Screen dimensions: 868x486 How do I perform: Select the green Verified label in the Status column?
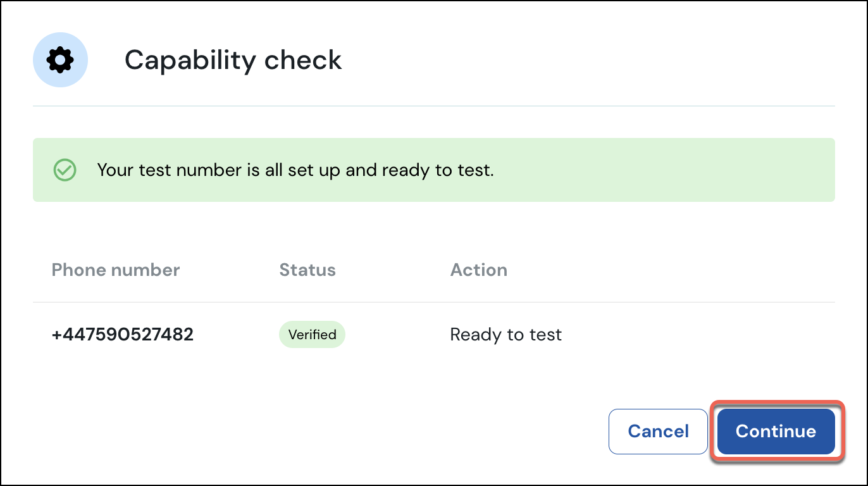coord(312,334)
